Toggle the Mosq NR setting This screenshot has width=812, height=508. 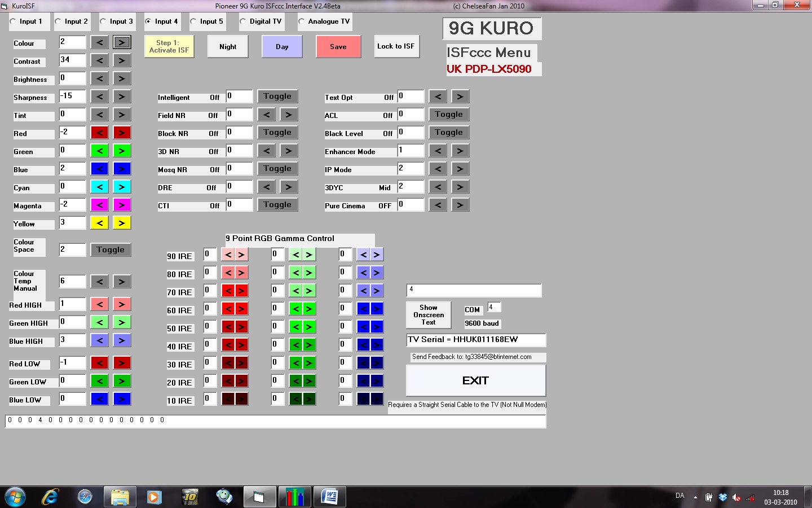(x=277, y=169)
